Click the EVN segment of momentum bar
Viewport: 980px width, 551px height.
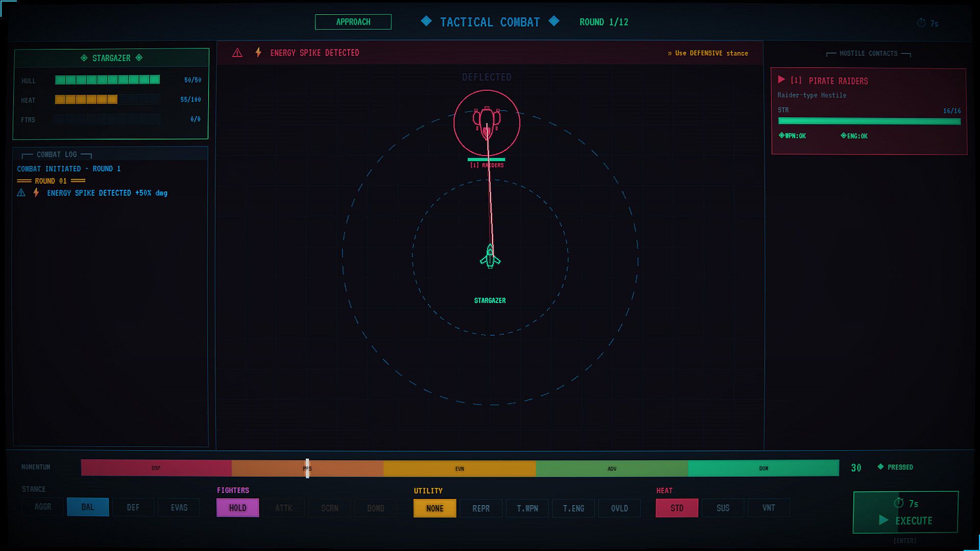tap(459, 468)
